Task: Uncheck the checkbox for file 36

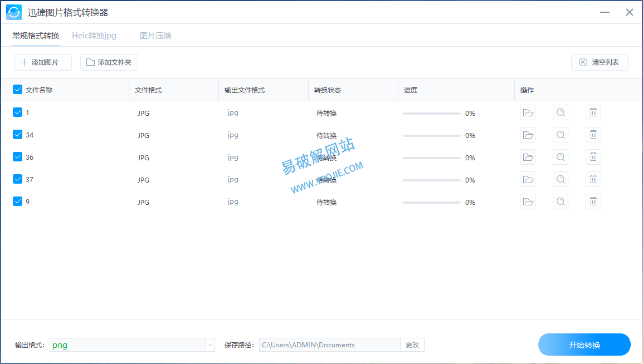Action: click(x=17, y=157)
